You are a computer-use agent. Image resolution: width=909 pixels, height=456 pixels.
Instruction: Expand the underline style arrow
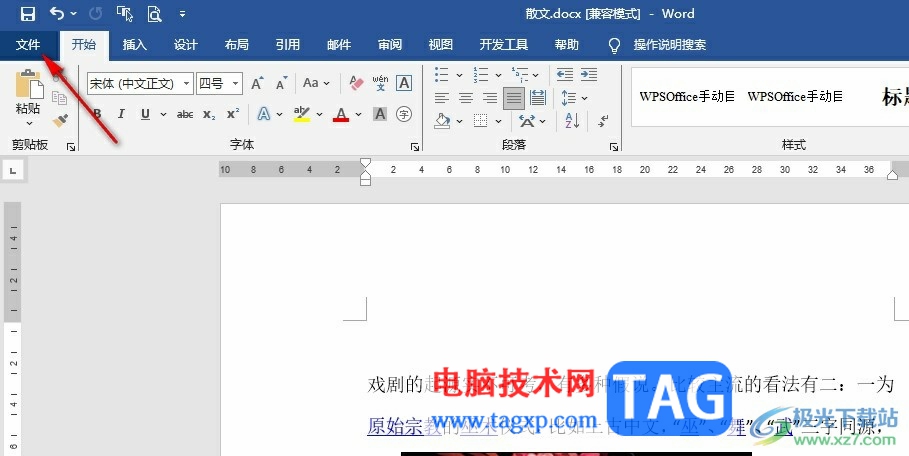click(163, 114)
